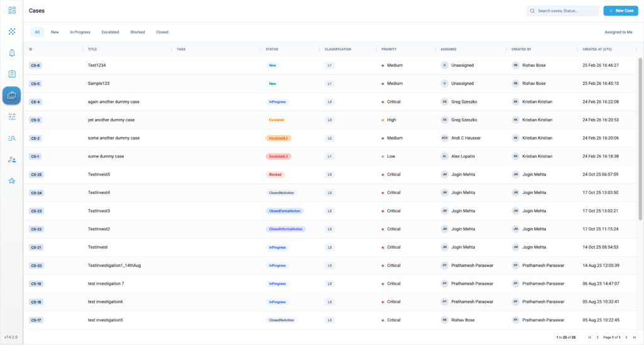Click the magnifier icon in search box
644x345 pixels.
pyautogui.click(x=532, y=11)
